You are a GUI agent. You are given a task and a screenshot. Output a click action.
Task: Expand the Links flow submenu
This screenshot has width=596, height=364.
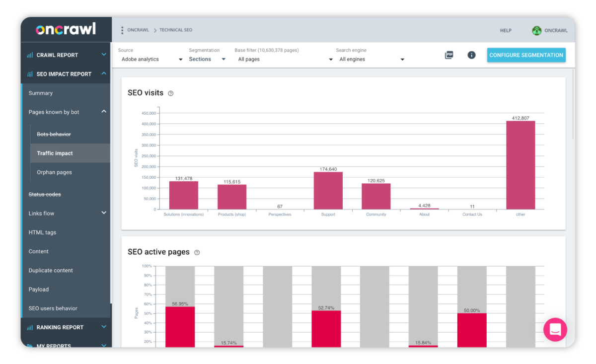(x=104, y=213)
